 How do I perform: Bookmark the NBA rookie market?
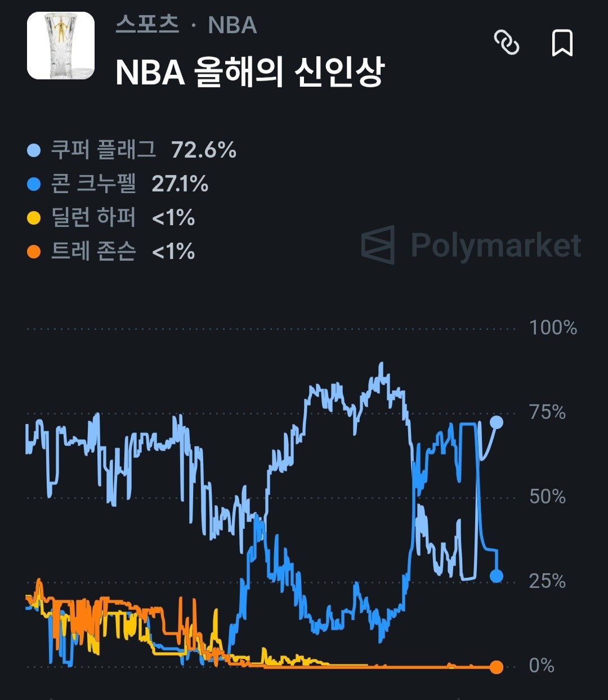click(562, 43)
